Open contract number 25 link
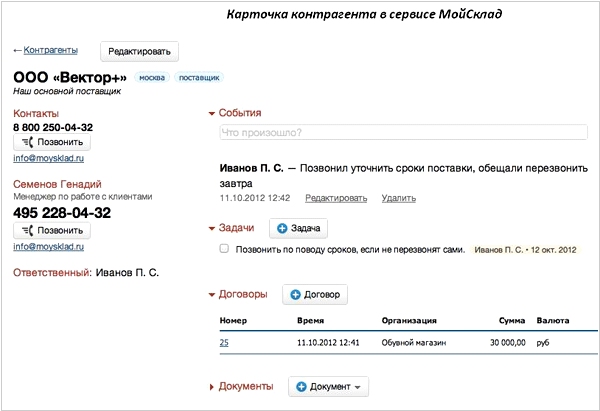 (x=224, y=342)
